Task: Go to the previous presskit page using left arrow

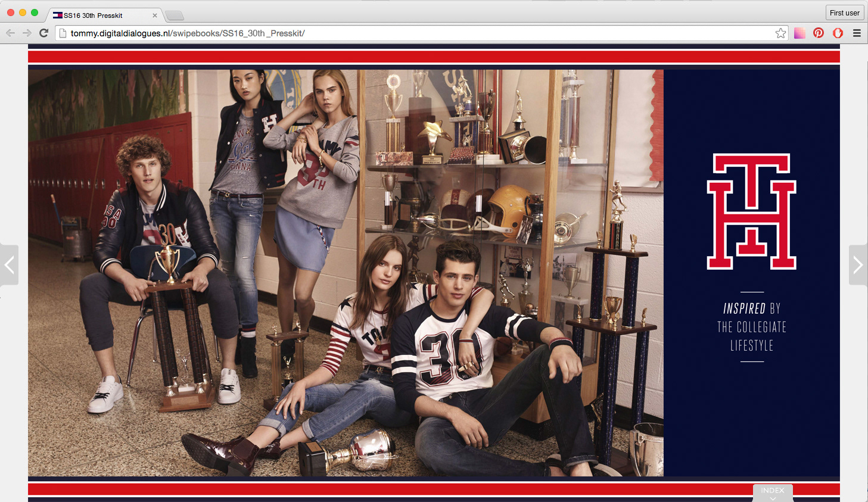Action: tap(10, 265)
